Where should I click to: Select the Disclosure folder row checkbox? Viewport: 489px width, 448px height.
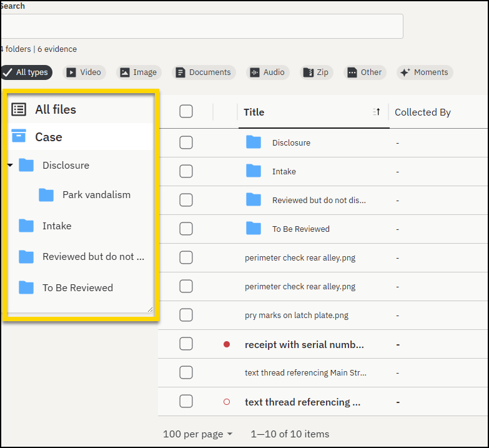click(x=186, y=142)
